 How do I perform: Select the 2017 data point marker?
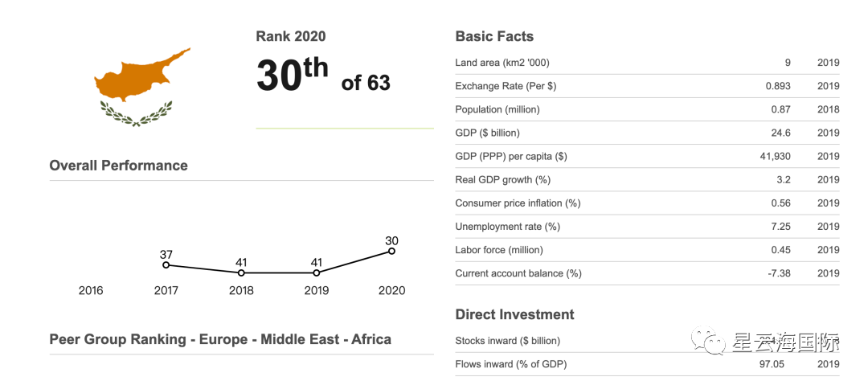[166, 265]
